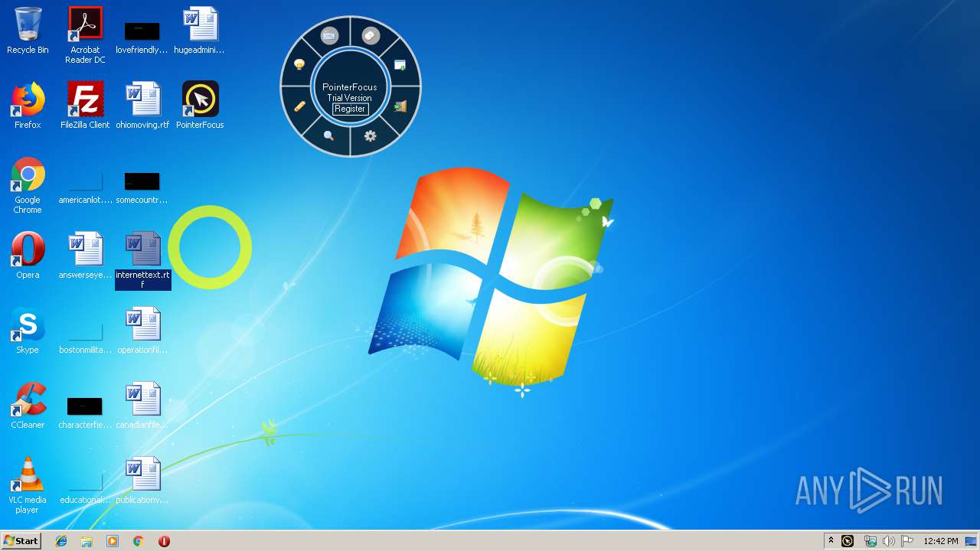Select the Firefox desktop shortcut
Image resolution: width=980 pixels, height=551 pixels.
click(28, 106)
